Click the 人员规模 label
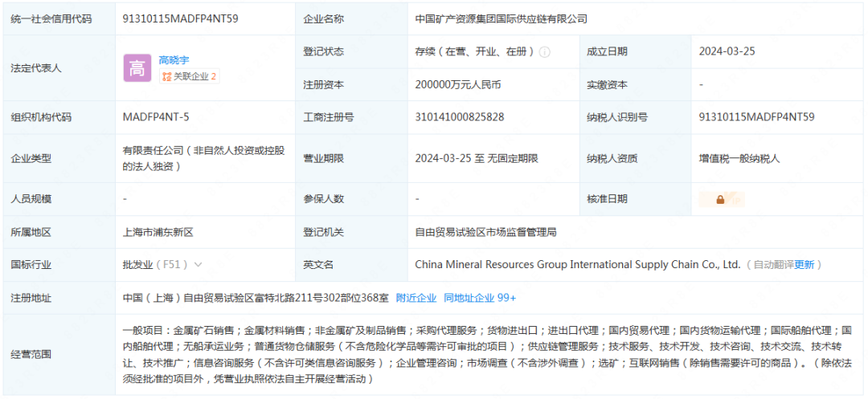The height and width of the screenshot is (399, 868). 31,199
